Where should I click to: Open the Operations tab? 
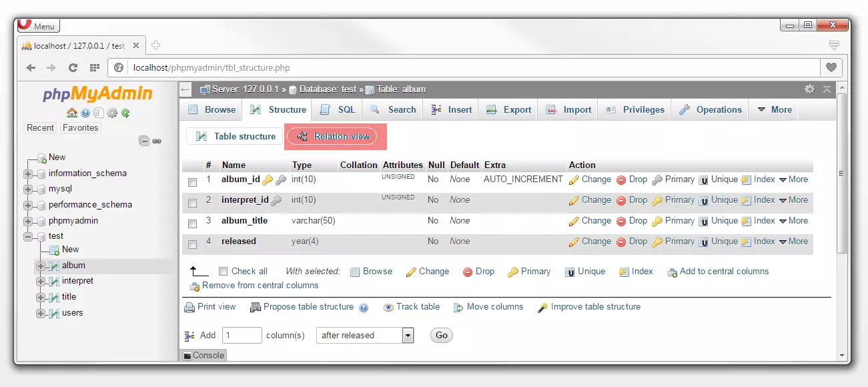pyautogui.click(x=711, y=110)
